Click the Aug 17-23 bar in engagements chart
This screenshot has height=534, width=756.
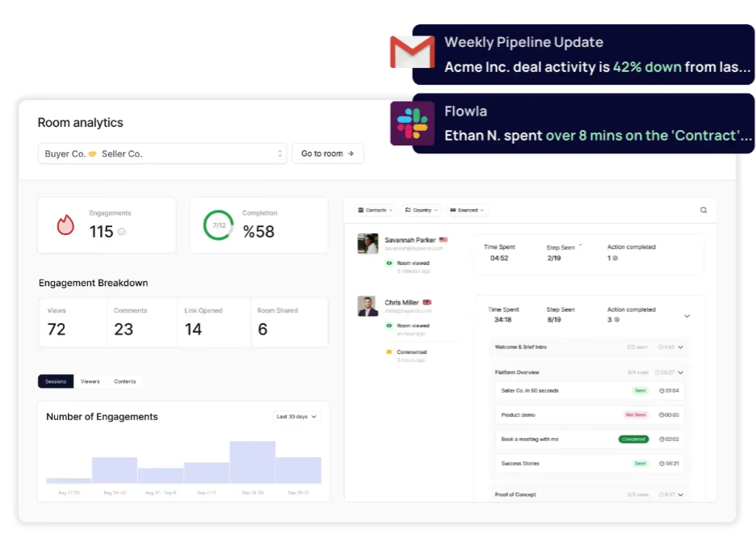pyautogui.click(x=69, y=481)
